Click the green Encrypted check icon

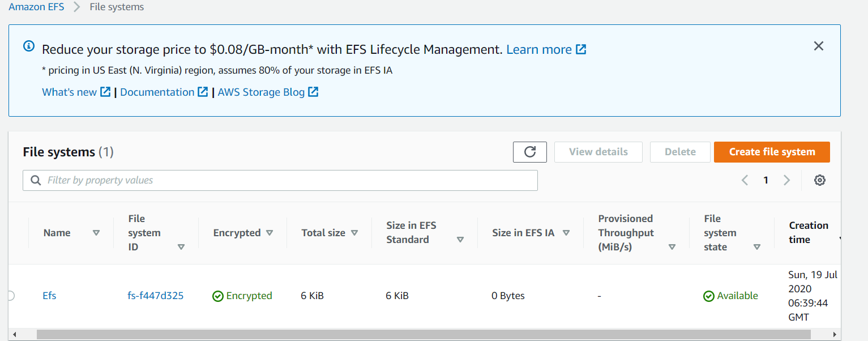218,296
